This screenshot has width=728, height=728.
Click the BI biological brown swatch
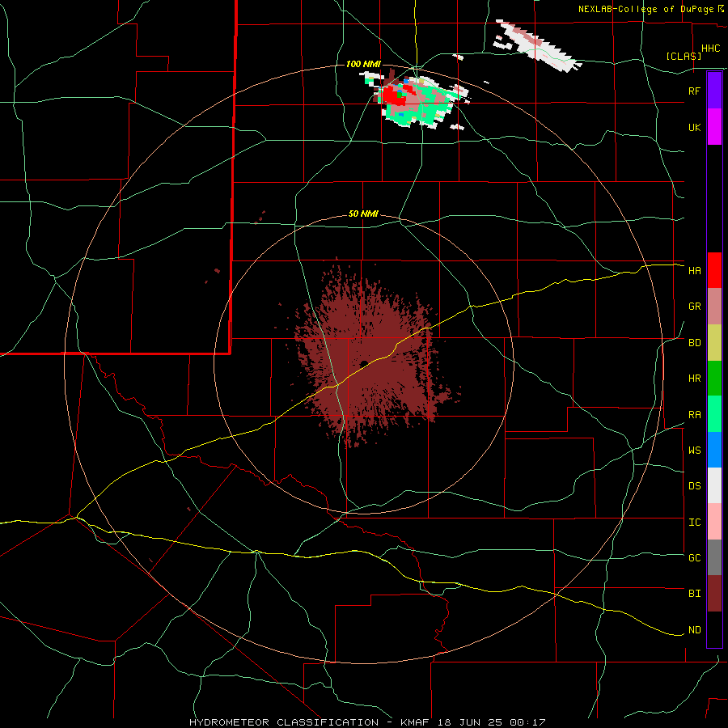(714, 594)
